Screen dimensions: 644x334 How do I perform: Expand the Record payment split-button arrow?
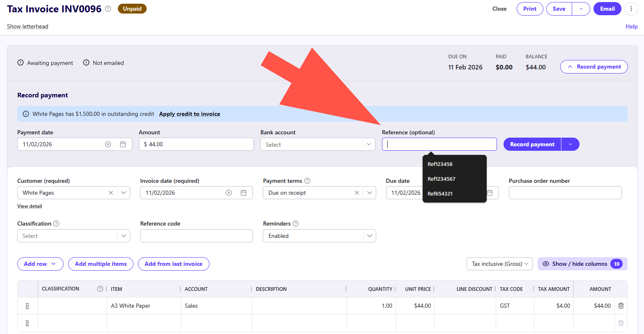pos(570,144)
